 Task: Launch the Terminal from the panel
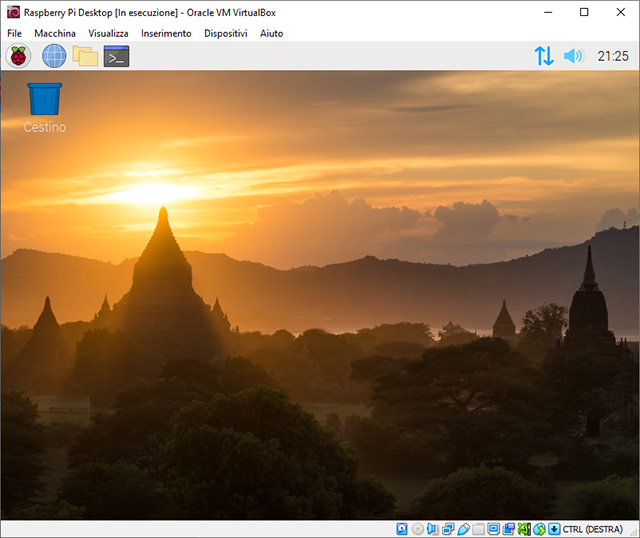(117, 56)
